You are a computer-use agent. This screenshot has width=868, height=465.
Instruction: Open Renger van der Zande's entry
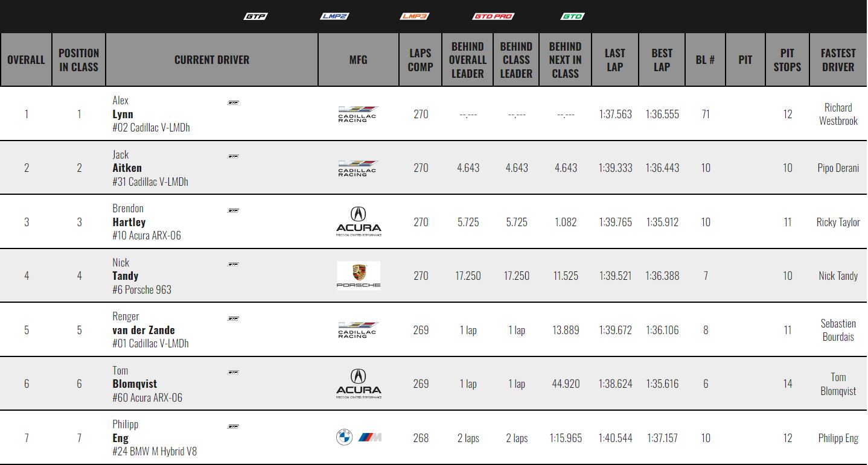(x=150, y=330)
